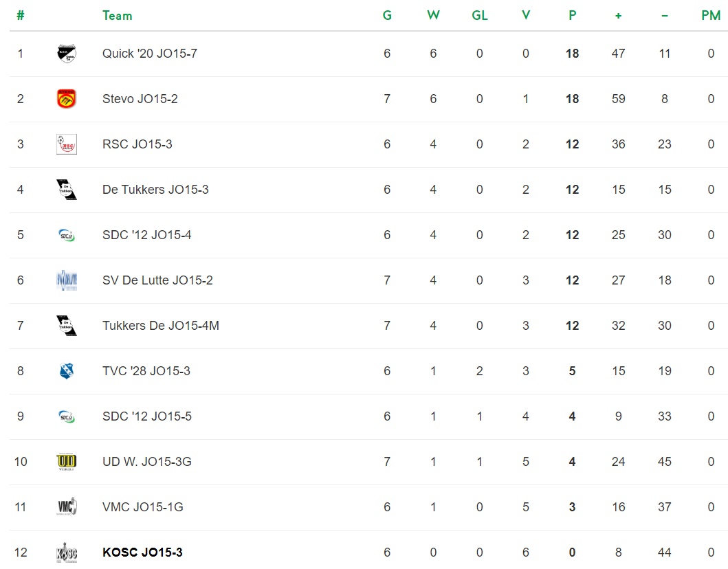Click the Team column header
Image resolution: width=728 pixels, height=569 pixels.
click(118, 16)
